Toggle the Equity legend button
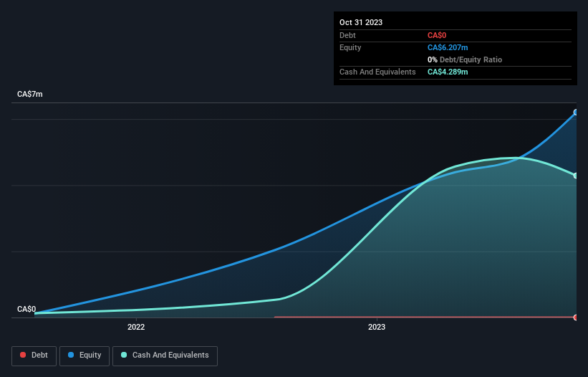588x377 pixels. coord(85,355)
